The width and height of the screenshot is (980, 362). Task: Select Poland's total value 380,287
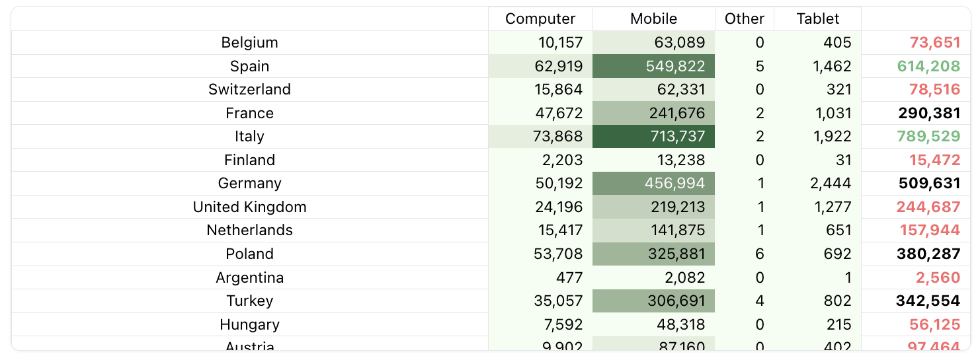928,254
